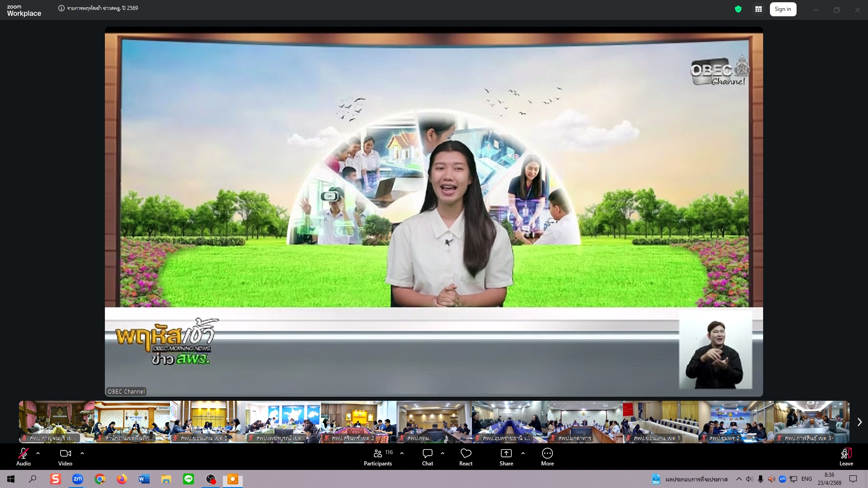Toggle system tray speaker volume icon

click(750, 479)
